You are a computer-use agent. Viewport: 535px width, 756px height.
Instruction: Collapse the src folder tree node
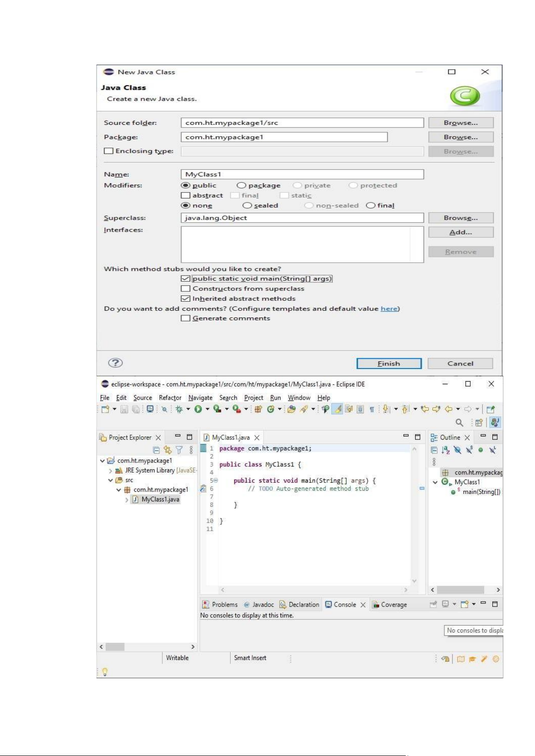[110, 480]
